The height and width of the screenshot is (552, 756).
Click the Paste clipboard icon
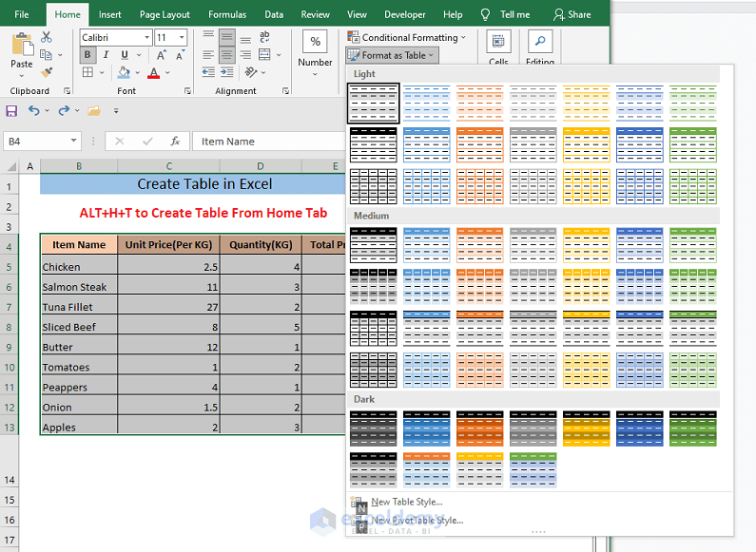click(22, 45)
